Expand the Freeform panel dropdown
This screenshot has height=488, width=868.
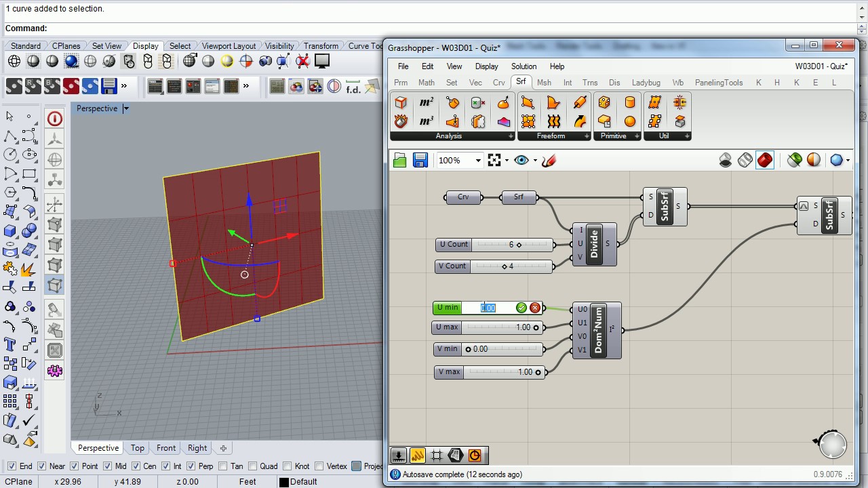pyautogui.click(x=586, y=136)
